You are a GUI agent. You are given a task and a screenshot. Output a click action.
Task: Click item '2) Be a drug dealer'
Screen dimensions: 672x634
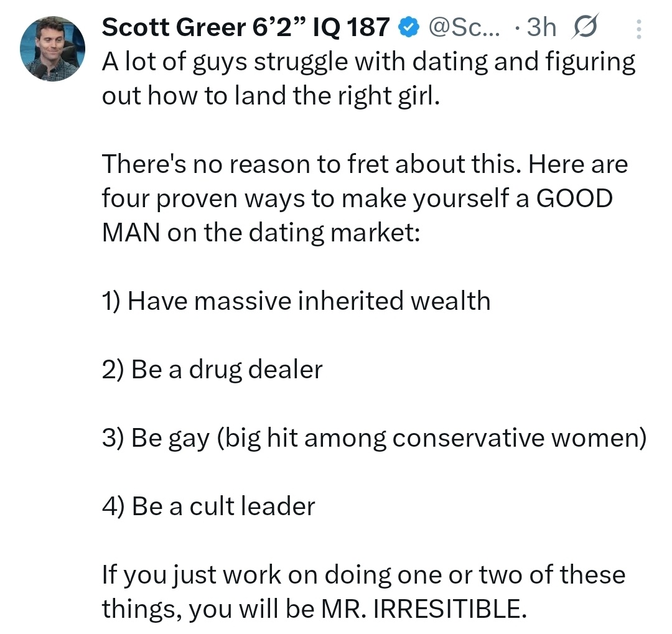pos(212,370)
